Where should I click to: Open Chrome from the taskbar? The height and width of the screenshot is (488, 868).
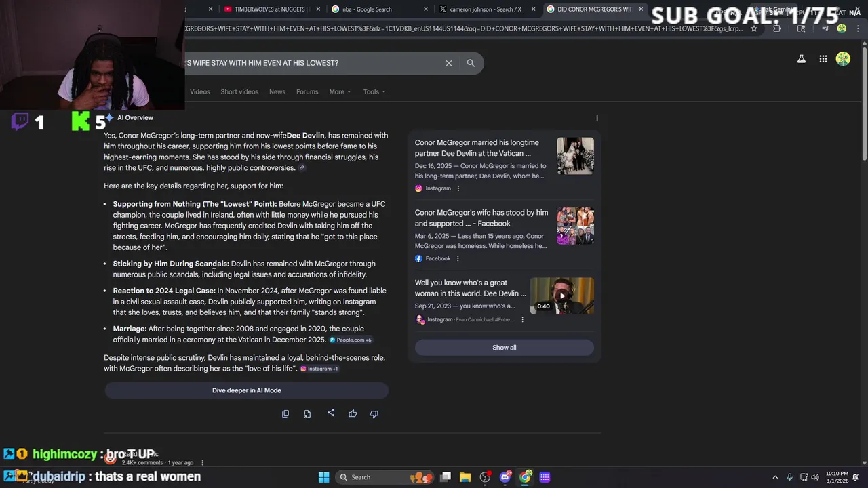[525, 477]
